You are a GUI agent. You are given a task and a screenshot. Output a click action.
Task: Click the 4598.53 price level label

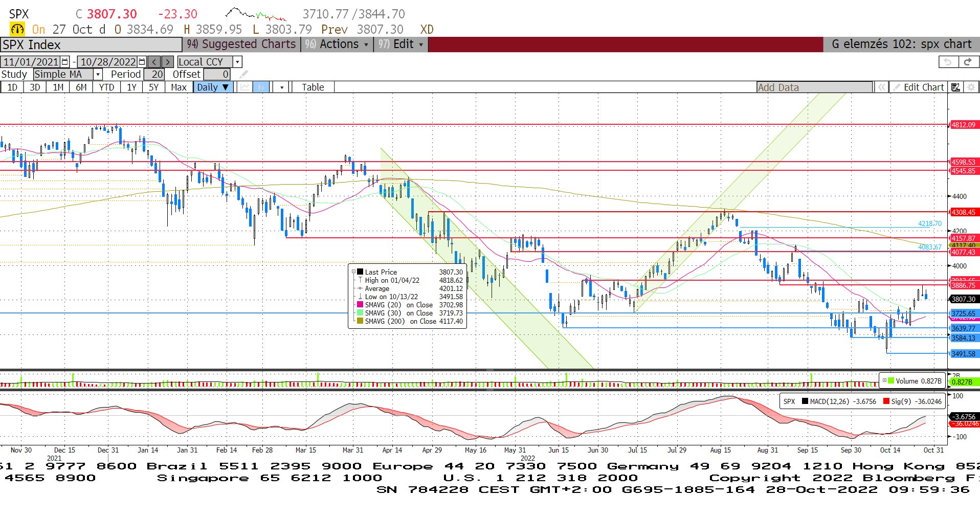(963, 162)
